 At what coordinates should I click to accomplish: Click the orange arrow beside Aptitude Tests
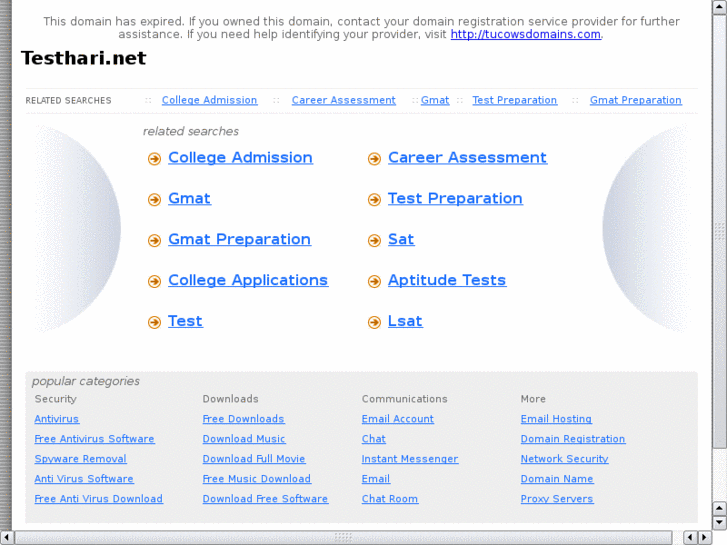tap(374, 282)
